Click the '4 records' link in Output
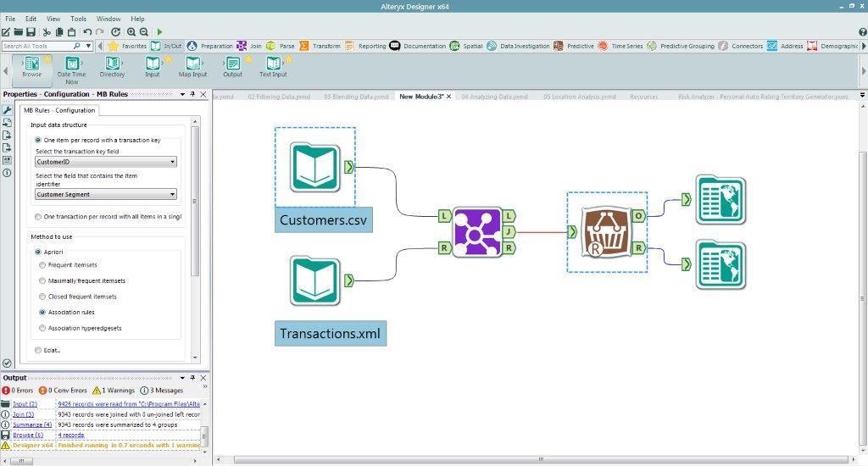This screenshot has width=868, height=466. coord(71,435)
